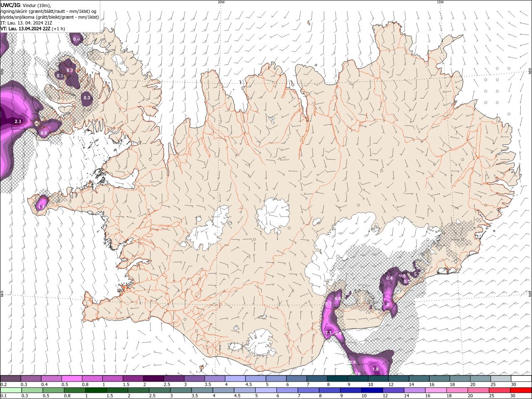Pick the light lavender swatch between 4 and 4.5
The height and width of the screenshot is (399, 532).
235,379
